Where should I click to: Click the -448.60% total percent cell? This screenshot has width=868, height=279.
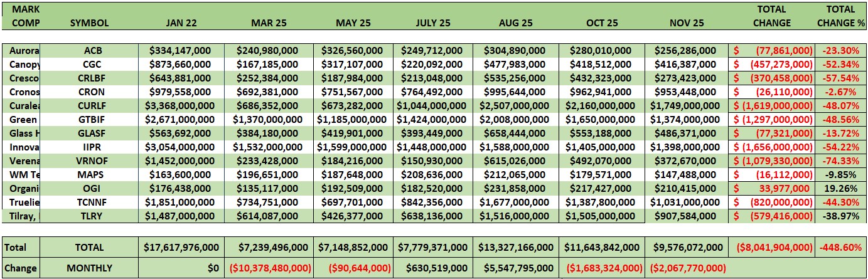pos(840,248)
